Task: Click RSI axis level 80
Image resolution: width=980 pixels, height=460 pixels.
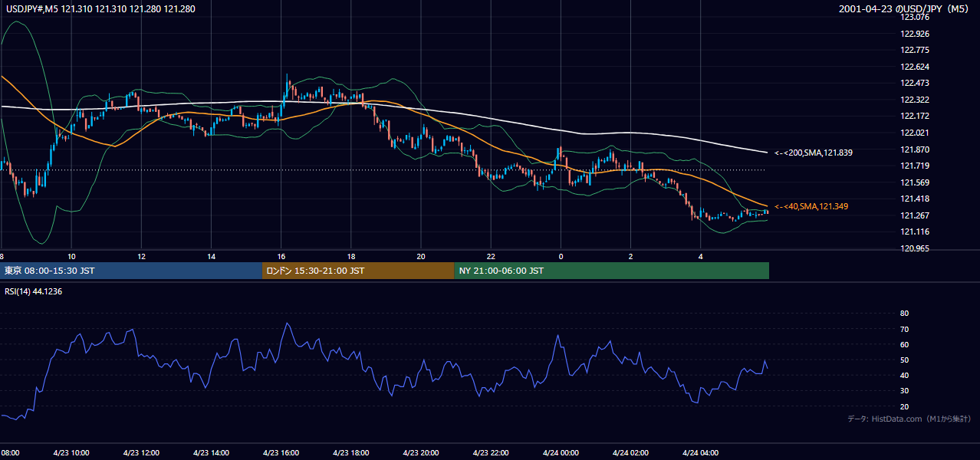Action: (904, 314)
